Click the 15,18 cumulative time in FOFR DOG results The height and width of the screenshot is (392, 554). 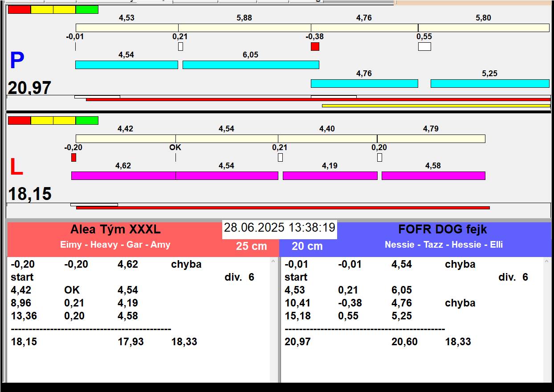[x=297, y=316]
